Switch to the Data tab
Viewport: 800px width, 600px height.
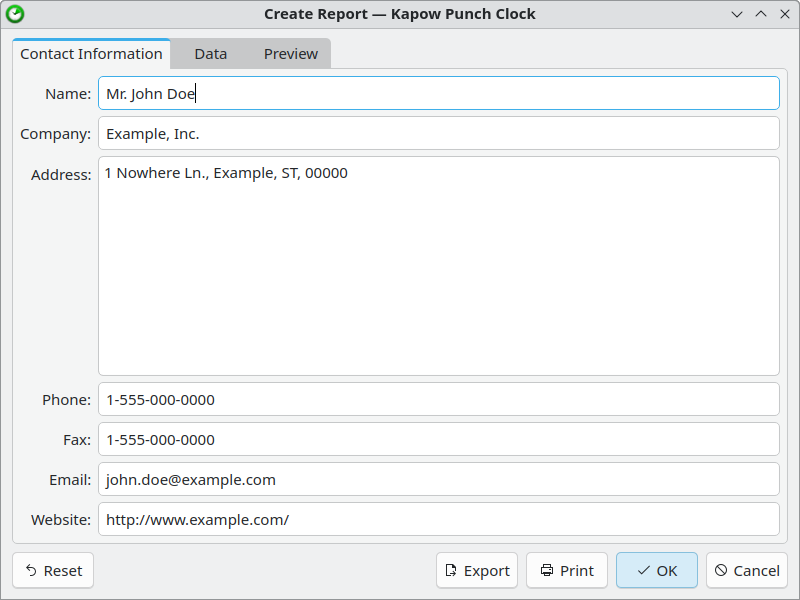point(210,54)
